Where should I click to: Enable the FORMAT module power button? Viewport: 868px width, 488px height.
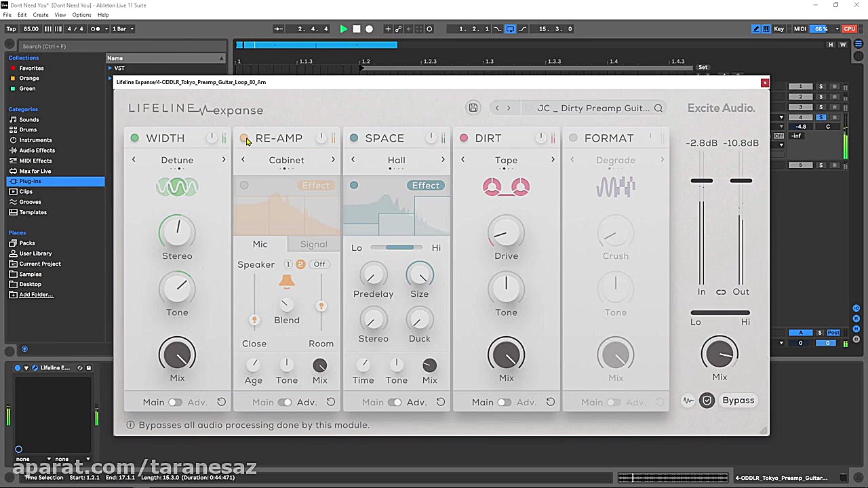click(574, 138)
